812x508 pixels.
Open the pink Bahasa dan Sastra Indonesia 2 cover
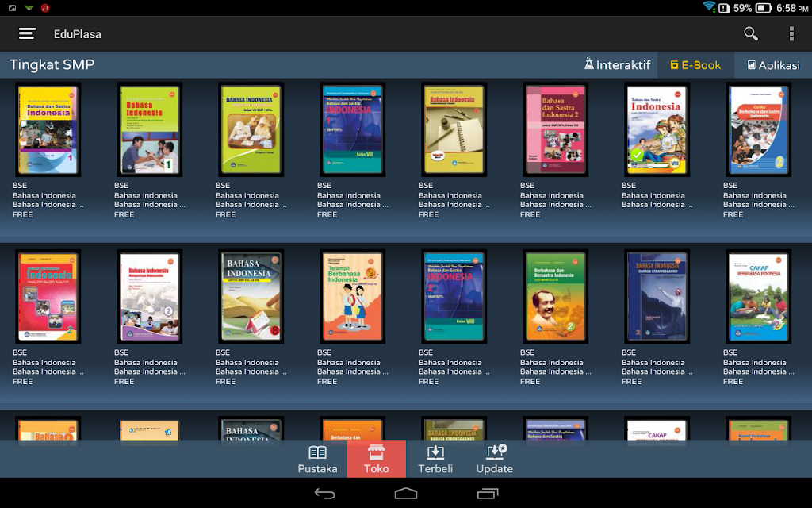pos(555,129)
